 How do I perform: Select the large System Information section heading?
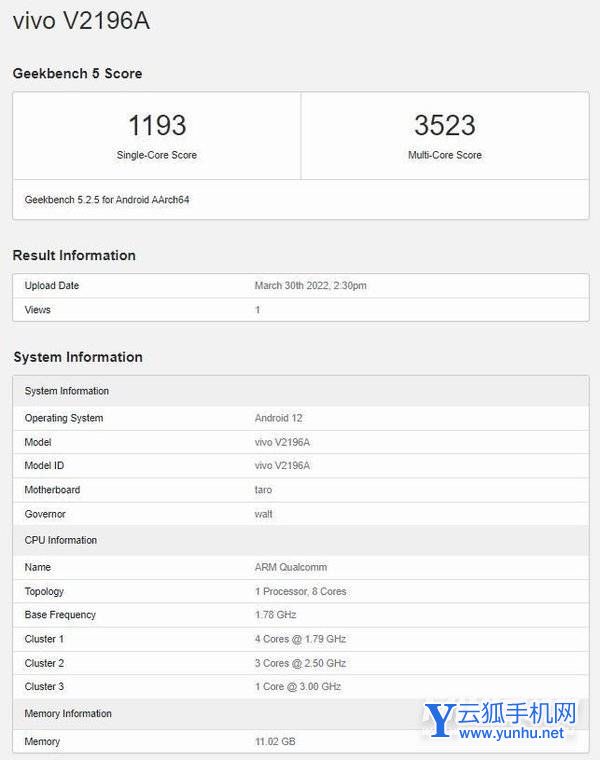tap(78, 357)
